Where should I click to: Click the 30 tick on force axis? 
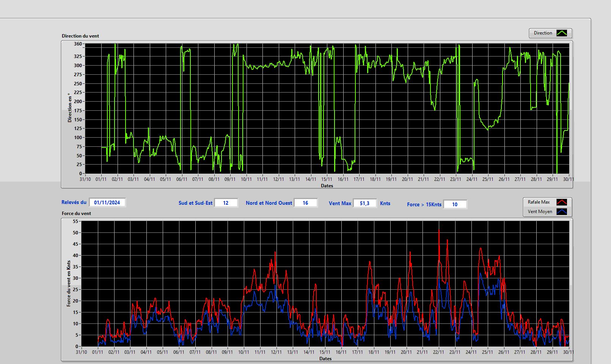coord(75,278)
